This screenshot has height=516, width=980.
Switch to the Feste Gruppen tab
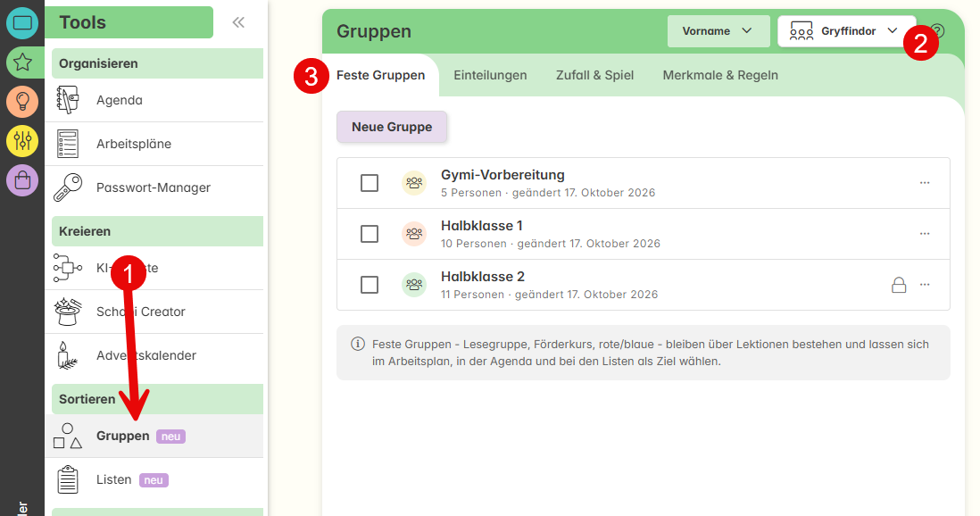coord(380,76)
